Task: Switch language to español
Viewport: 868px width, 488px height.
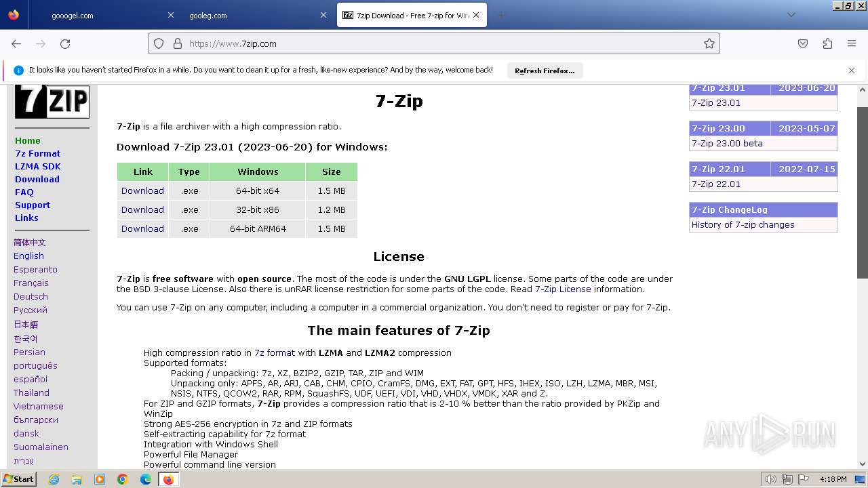Action: (31, 380)
